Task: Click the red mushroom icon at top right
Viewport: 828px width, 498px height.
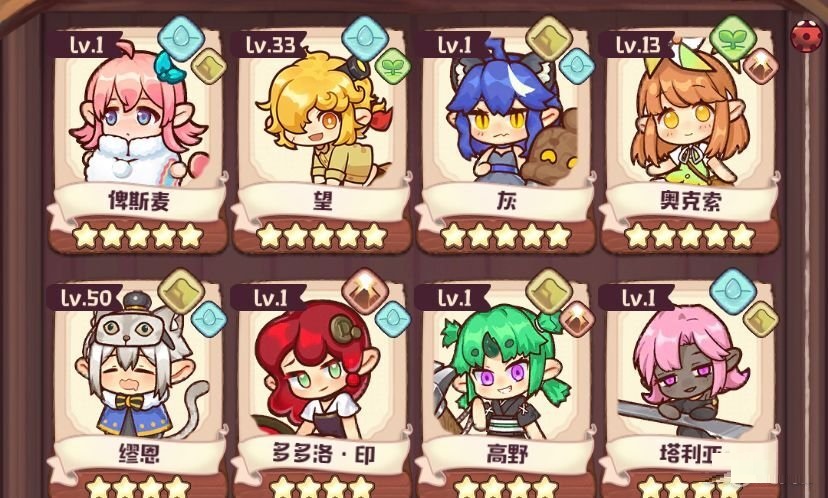Action: tap(806, 36)
